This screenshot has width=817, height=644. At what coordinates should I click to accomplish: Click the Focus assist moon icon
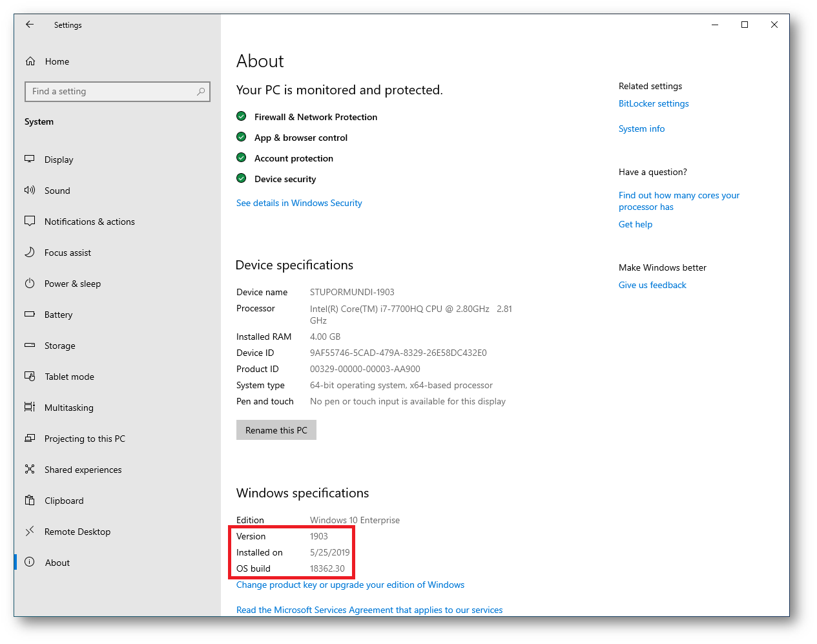point(30,252)
